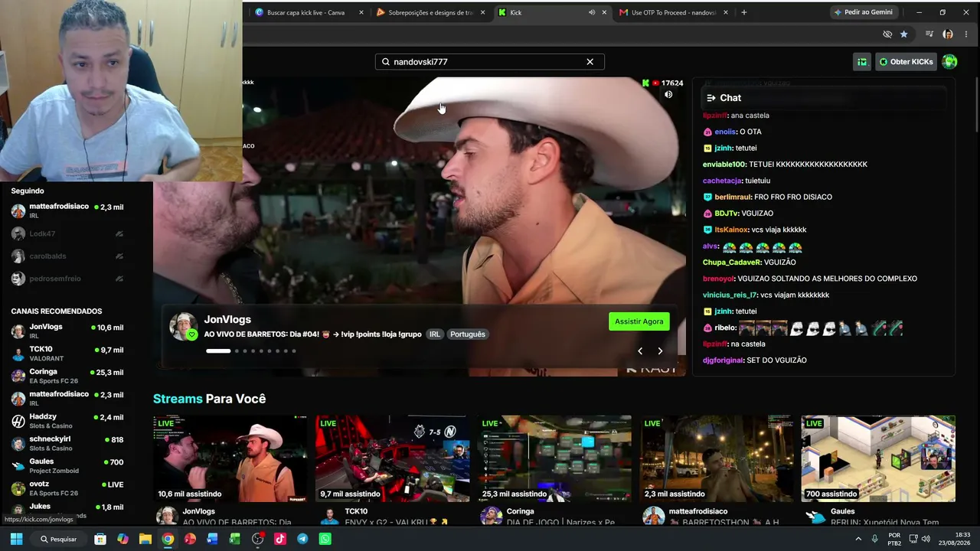Click the Obter KICKs button

(x=906, y=62)
